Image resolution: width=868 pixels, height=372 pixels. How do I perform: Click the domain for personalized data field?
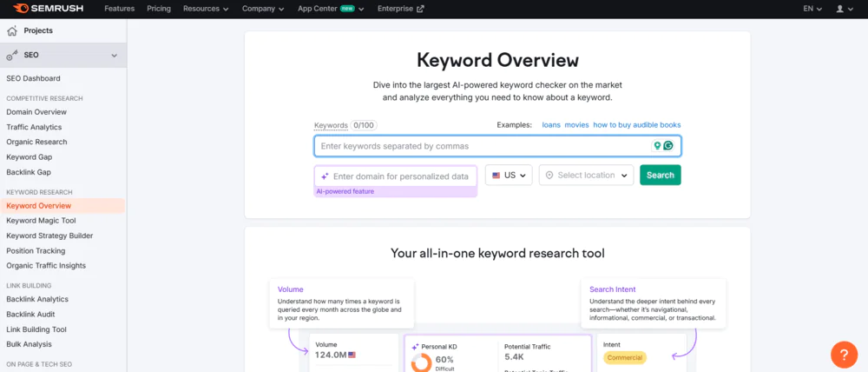(x=399, y=176)
